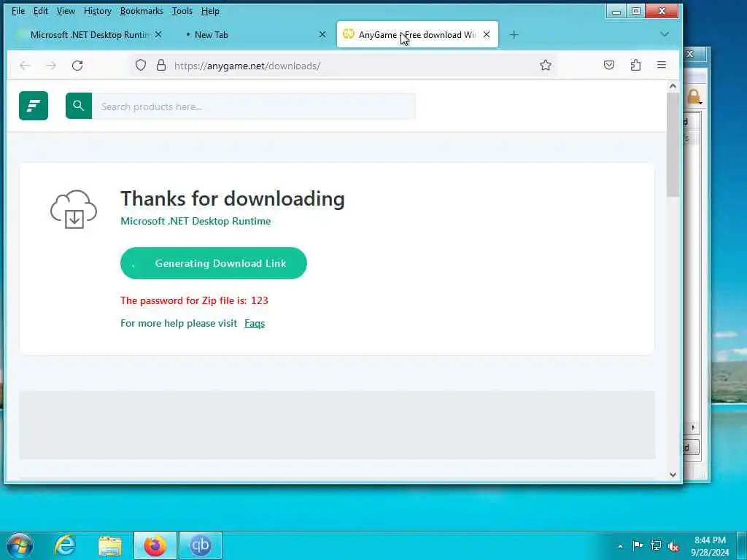Expand the list all tabs dropdown
Viewport: 747px width, 560px height.
pos(665,34)
